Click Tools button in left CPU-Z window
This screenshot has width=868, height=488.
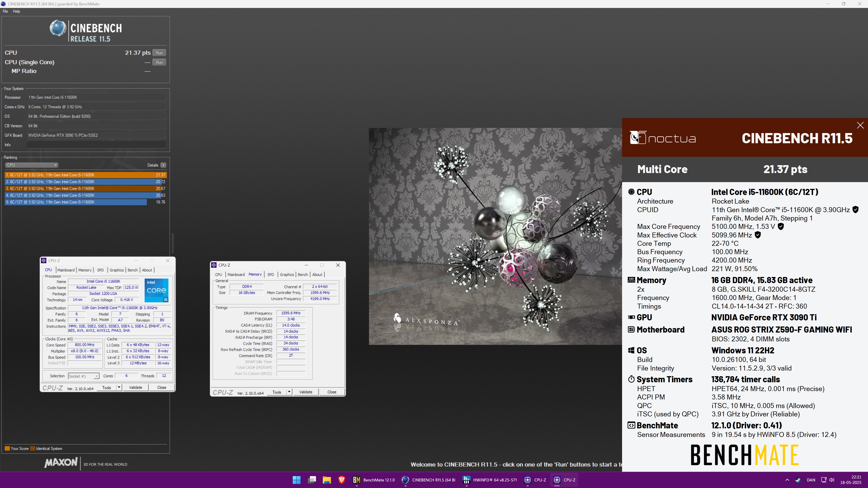(106, 387)
